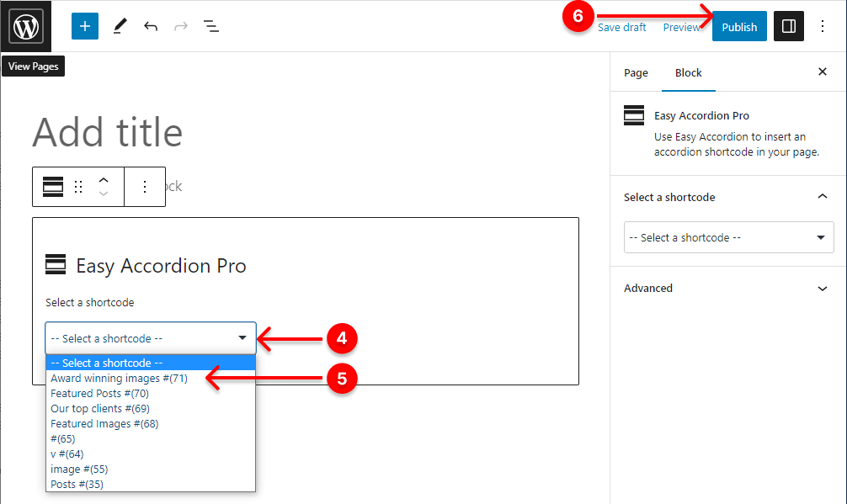Select the 'v #(64)' shortcode option
The image size is (847, 504).
coord(151,454)
